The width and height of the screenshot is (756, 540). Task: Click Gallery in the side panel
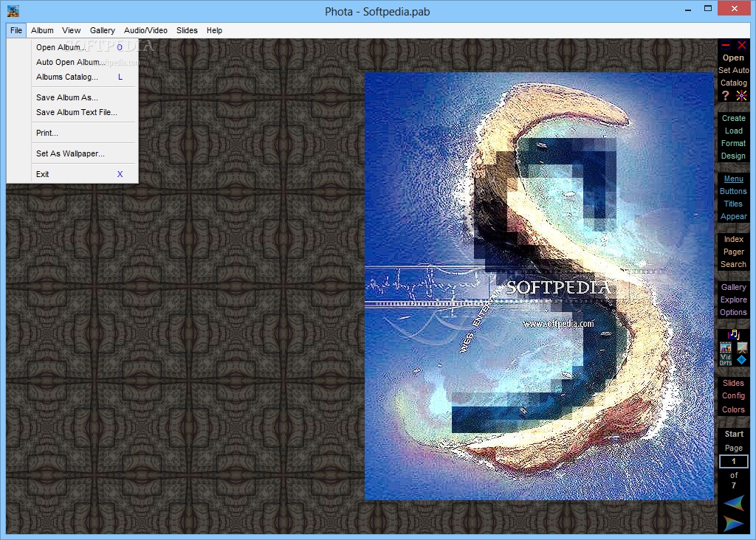tap(733, 287)
